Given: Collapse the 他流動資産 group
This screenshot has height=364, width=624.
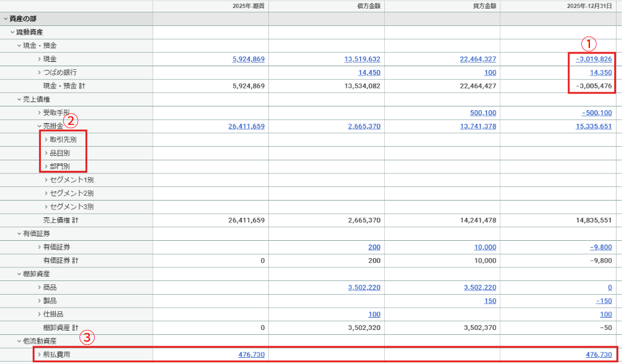Looking at the screenshot, I should (x=19, y=341).
